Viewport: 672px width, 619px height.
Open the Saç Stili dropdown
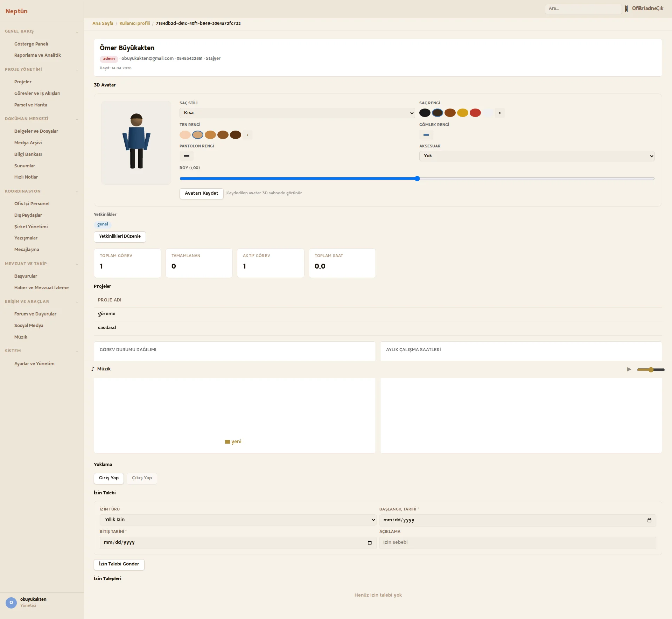coord(297,113)
